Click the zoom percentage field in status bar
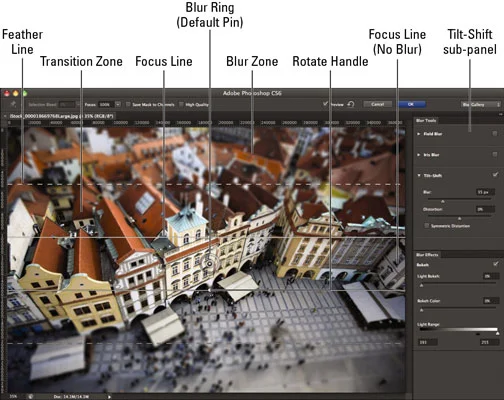The height and width of the screenshot is (400, 504). point(13,397)
